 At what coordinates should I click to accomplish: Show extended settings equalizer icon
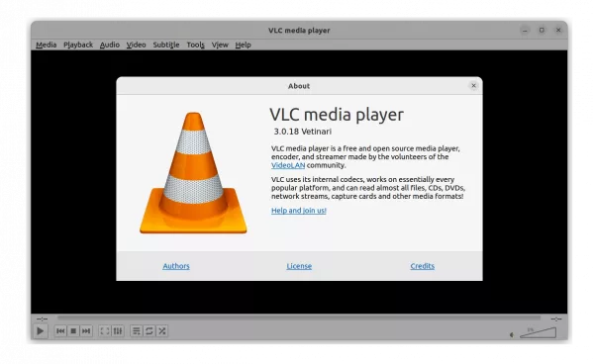pos(118,331)
